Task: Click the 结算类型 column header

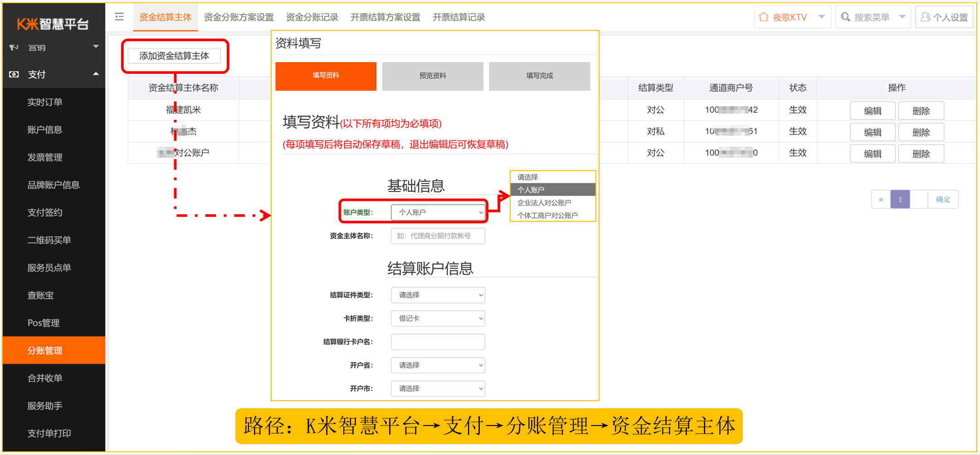Action: point(656,88)
